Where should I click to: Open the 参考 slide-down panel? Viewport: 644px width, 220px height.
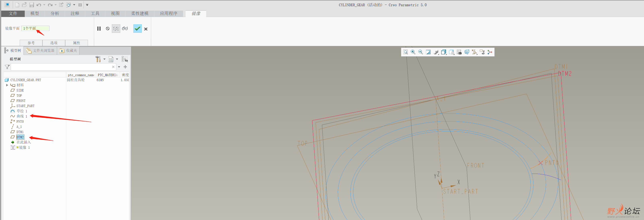pyautogui.click(x=31, y=43)
